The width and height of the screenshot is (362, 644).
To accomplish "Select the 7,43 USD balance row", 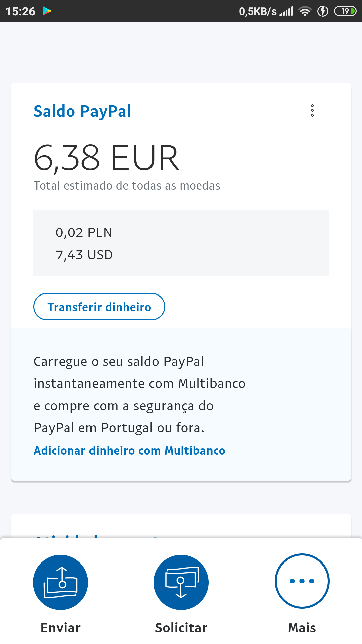I will (x=84, y=255).
